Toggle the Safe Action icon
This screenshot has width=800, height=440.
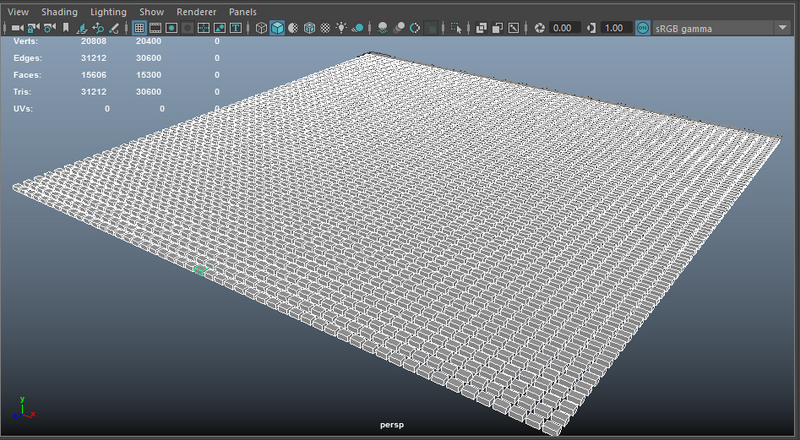click(x=219, y=28)
